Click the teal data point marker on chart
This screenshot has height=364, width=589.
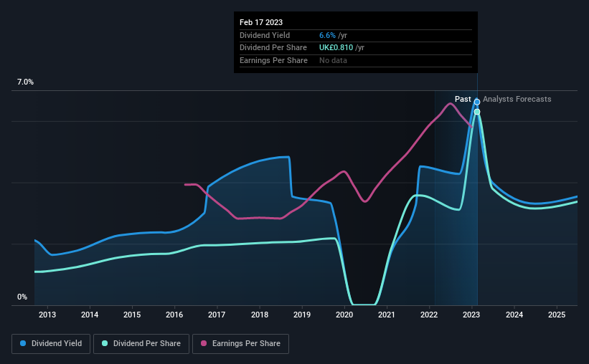coord(477,112)
